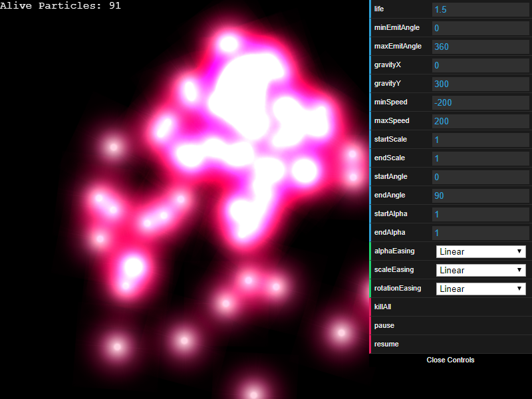
Task: Select the startAngle input field
Action: (x=480, y=177)
